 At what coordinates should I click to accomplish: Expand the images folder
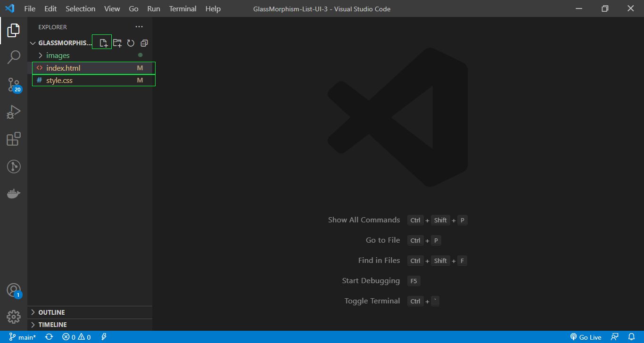(x=90, y=56)
